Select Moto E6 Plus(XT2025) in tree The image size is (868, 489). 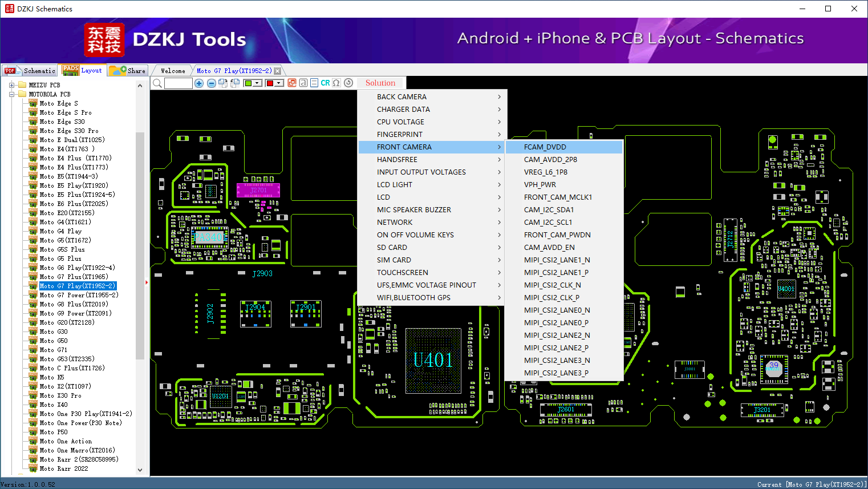(74, 204)
